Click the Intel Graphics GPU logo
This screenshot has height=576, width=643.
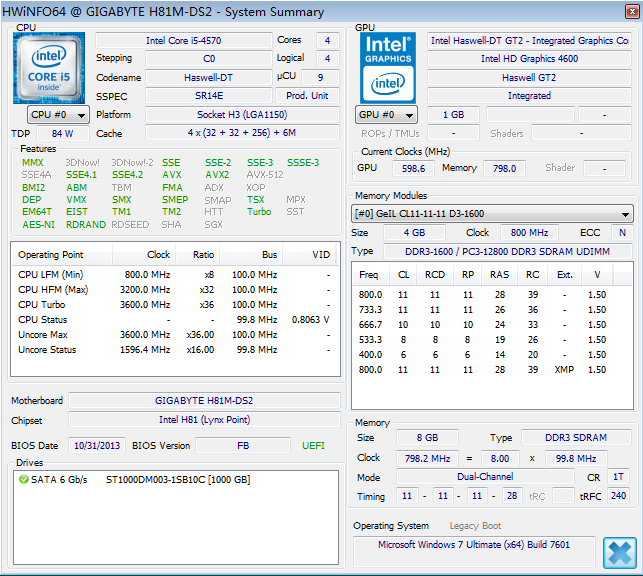(388, 68)
